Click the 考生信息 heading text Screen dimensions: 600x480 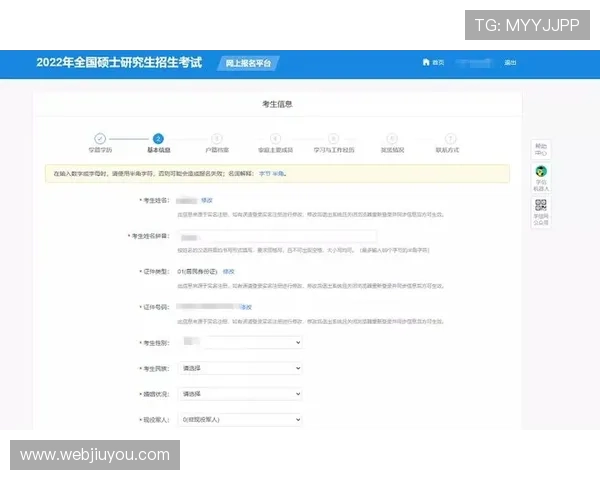click(x=277, y=104)
